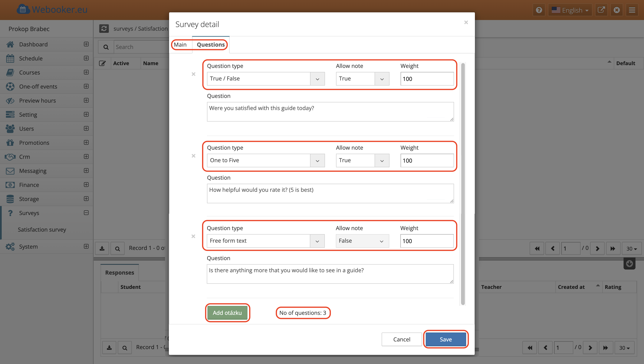Open help via the question mark icon
644x364 pixels.
click(539, 10)
